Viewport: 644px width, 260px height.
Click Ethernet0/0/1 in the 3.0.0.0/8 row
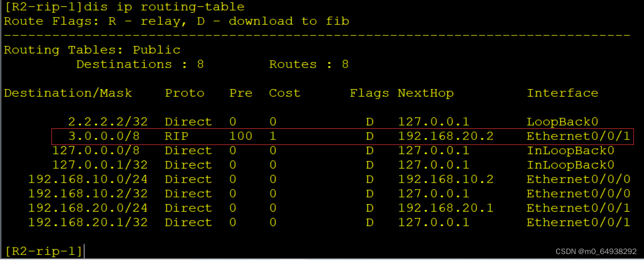(579, 136)
